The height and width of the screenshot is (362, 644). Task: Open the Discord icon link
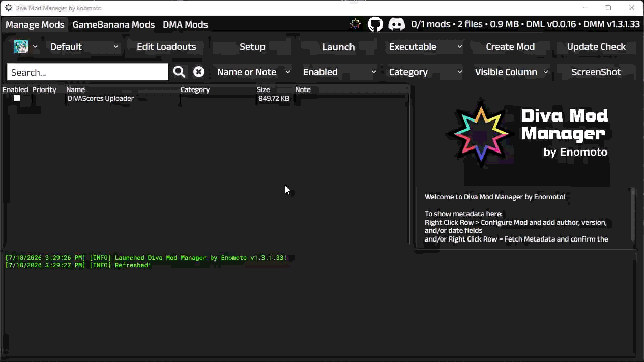tap(396, 24)
